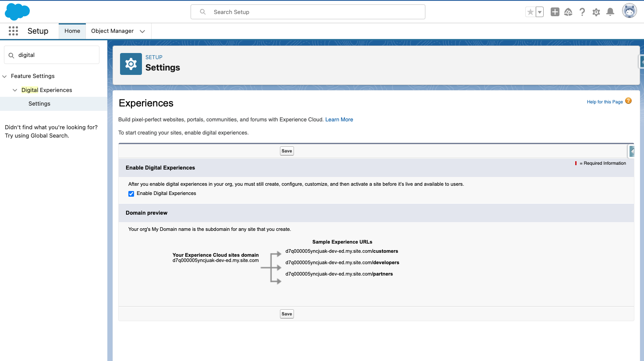Image resolution: width=644 pixels, height=361 pixels.
Task: Switch to the Home tab
Action: click(72, 31)
